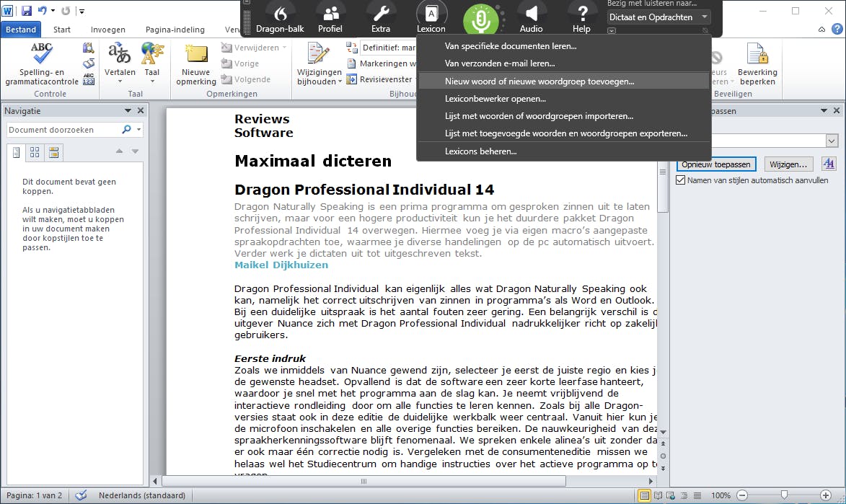Expand Wijzigingen bijhouden dropdown arrow
This screenshot has height=504, width=846.
(x=340, y=82)
